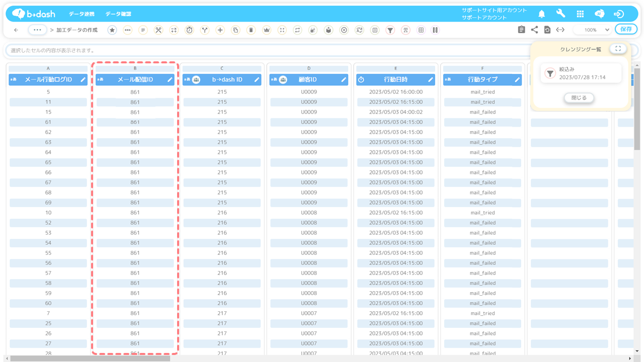The width and height of the screenshot is (644, 362).
Task: Click the copy duplicate icon in toolbar
Action: coord(235,30)
